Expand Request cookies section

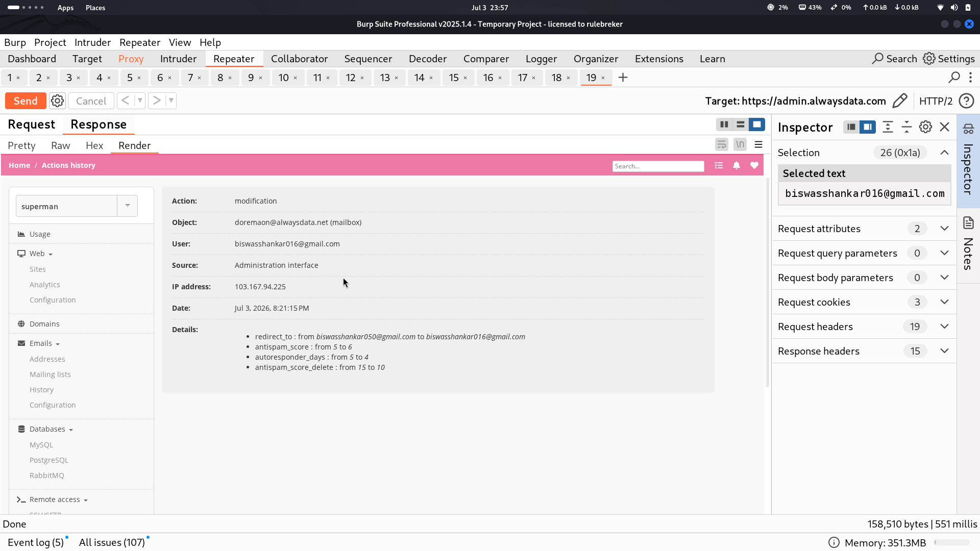coord(944,302)
